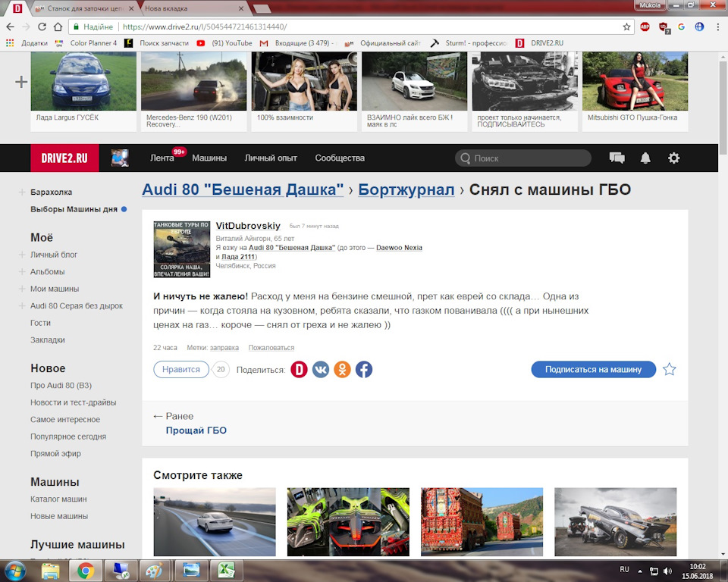Open the Color Planner 4 bookmark
Viewport: 728px width, 582px height.
86,43
